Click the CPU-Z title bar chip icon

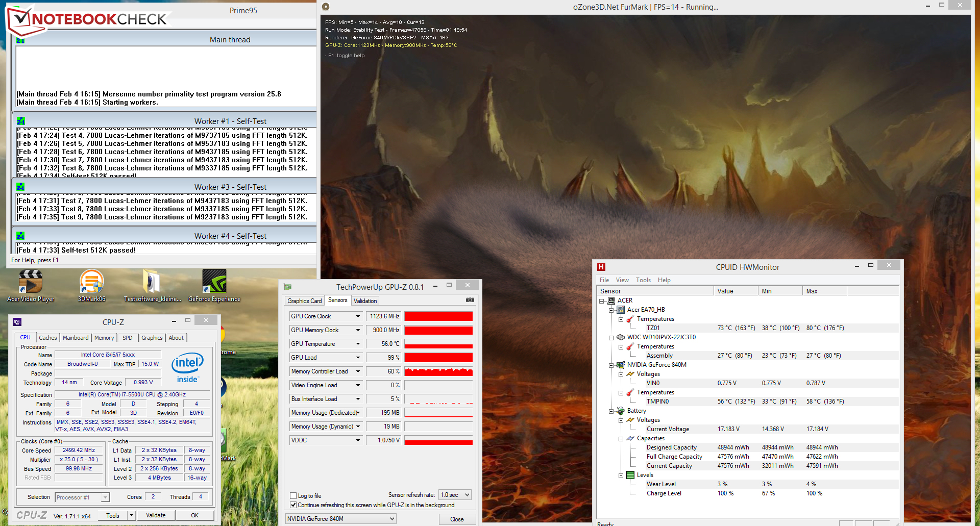pyautogui.click(x=17, y=322)
